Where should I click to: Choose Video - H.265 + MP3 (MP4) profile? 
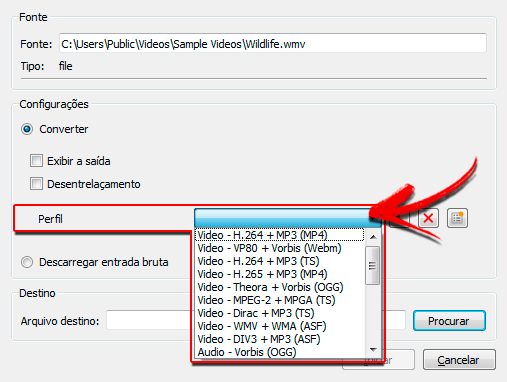coord(280,274)
